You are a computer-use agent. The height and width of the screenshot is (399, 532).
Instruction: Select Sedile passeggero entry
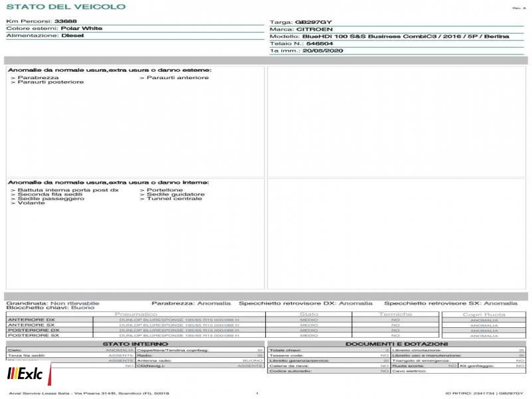tap(51, 198)
